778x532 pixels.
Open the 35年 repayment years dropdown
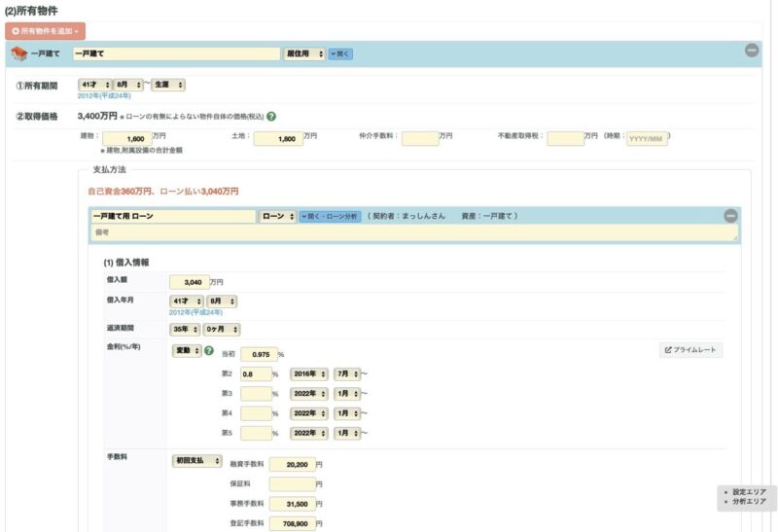(185, 329)
